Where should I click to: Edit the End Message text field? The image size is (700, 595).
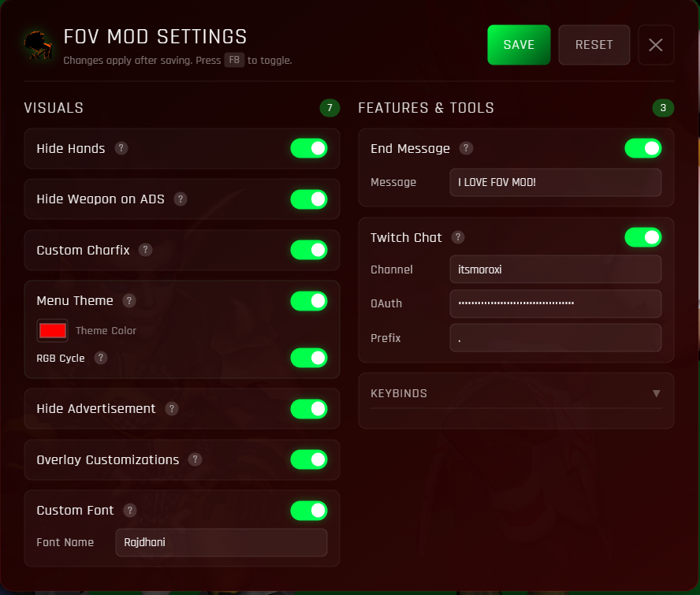click(x=555, y=182)
